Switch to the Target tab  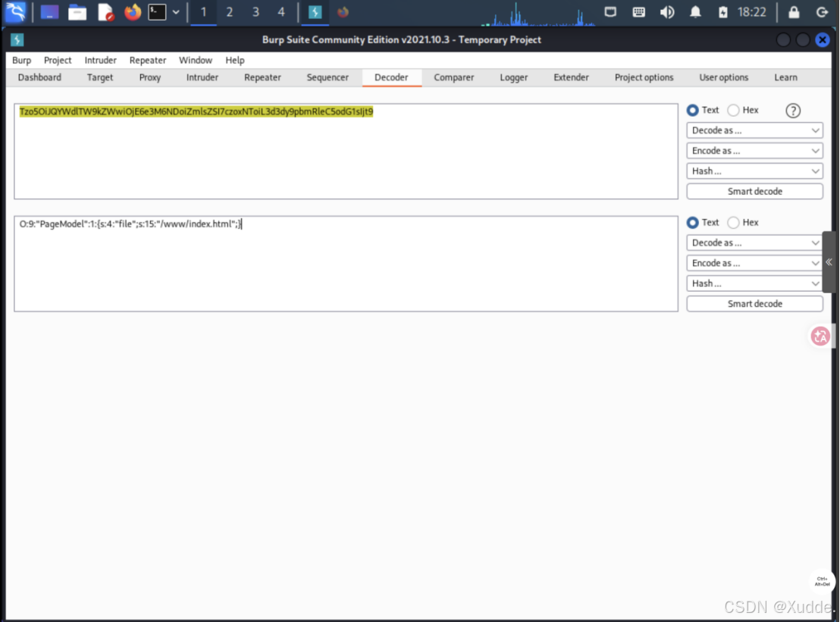click(100, 77)
